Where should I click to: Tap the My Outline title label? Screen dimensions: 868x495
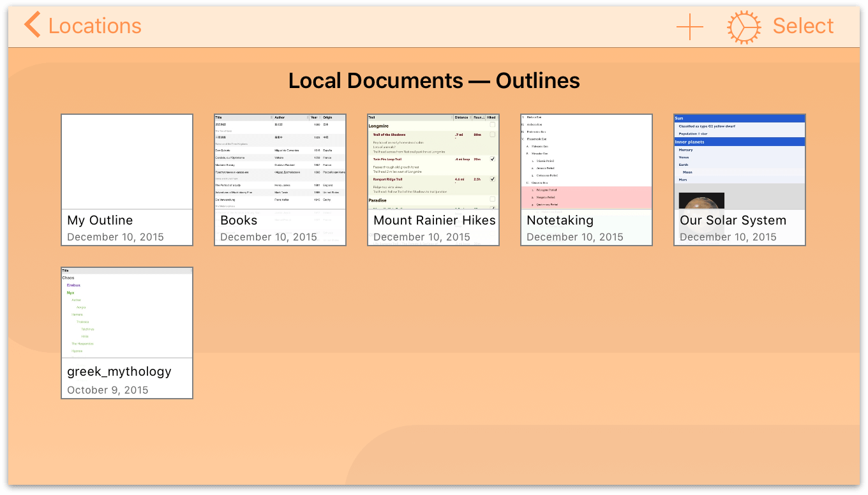pyautogui.click(x=100, y=221)
